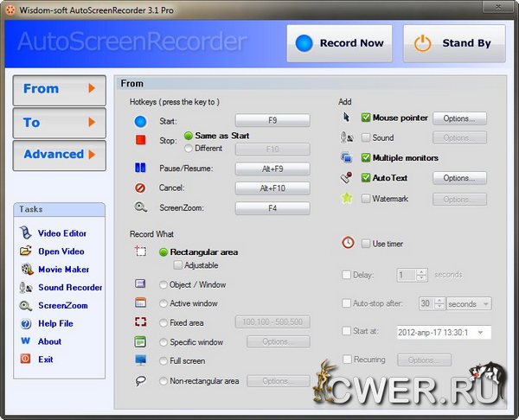Open the To section tab

pos(59,123)
